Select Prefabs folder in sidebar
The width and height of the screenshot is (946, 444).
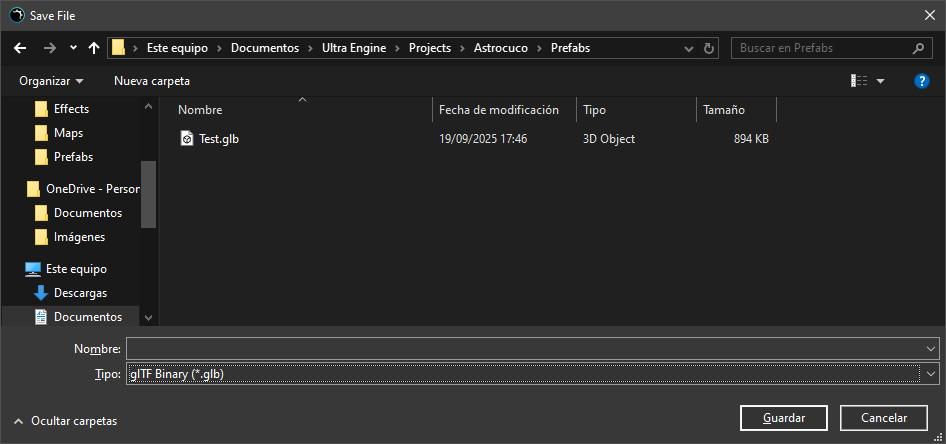(73, 157)
